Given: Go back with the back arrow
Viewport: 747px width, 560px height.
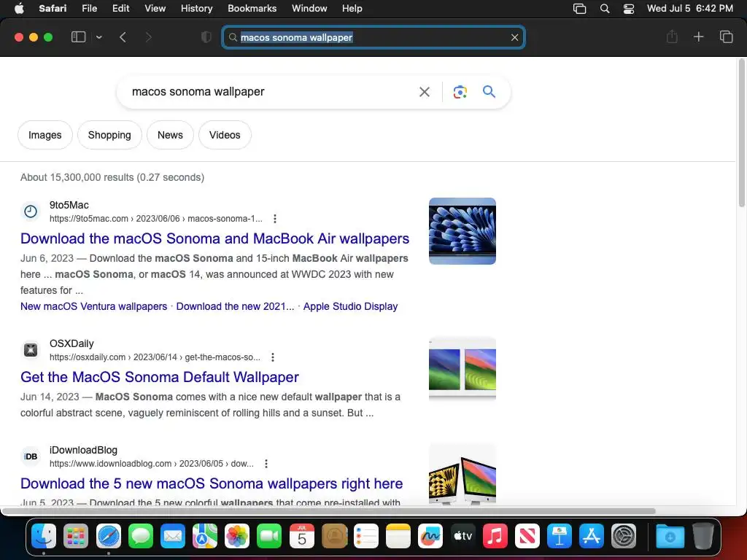Looking at the screenshot, I should tap(123, 37).
